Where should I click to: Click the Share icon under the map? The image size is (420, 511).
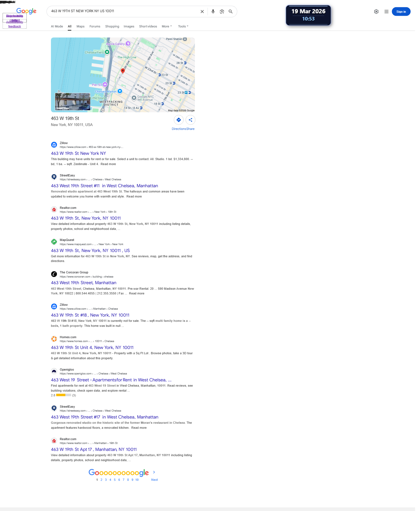pos(190,120)
